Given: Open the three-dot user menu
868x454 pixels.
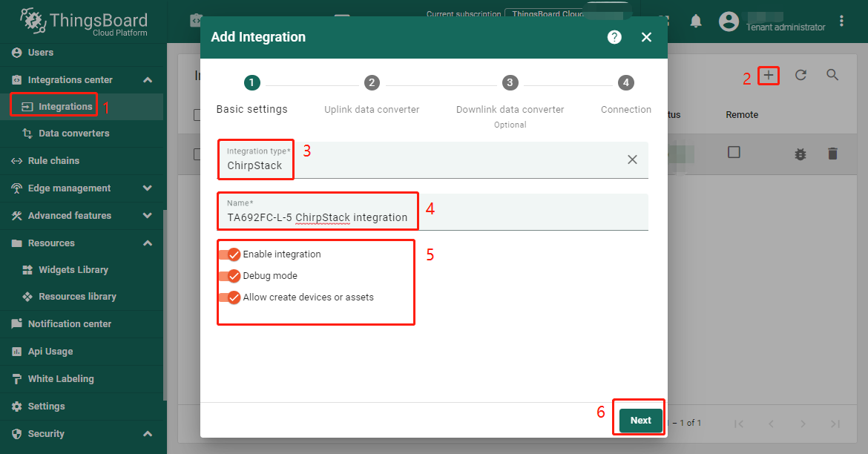Looking at the screenshot, I should (x=841, y=21).
